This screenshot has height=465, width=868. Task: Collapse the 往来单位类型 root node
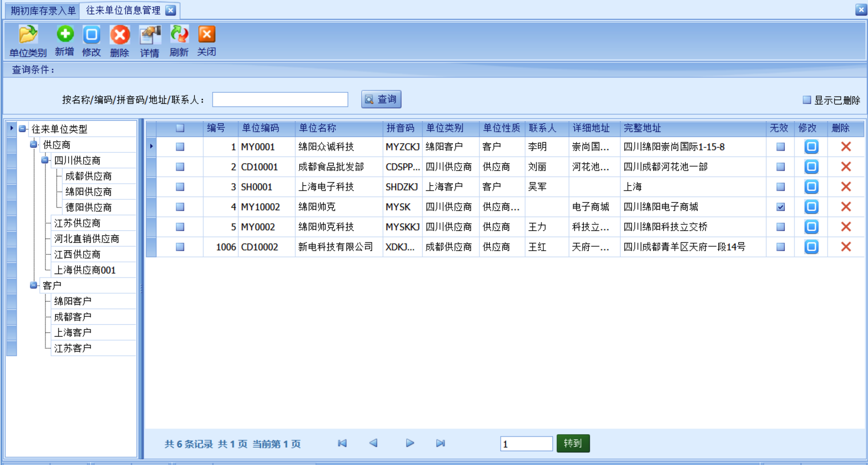pos(22,128)
